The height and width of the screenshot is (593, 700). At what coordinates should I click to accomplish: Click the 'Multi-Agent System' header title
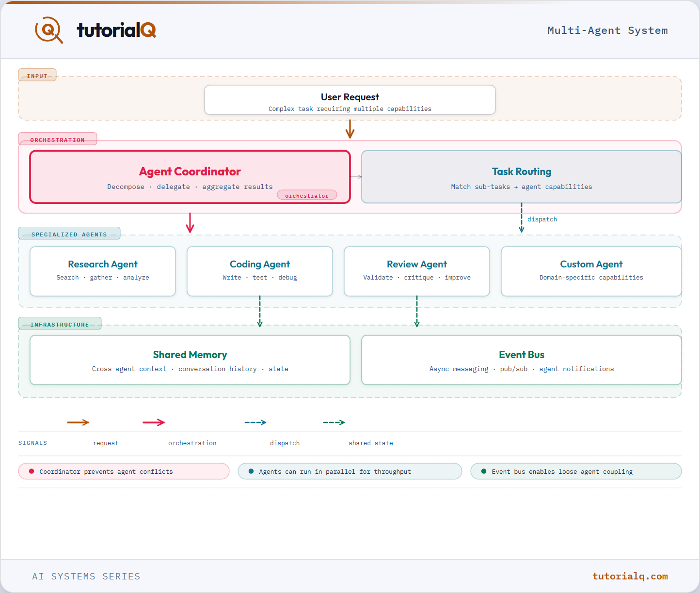[607, 31]
